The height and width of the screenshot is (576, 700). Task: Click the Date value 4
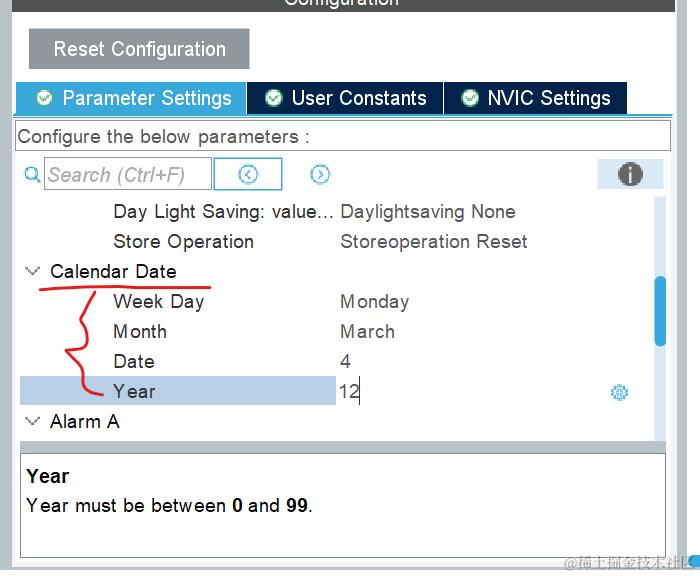click(346, 361)
